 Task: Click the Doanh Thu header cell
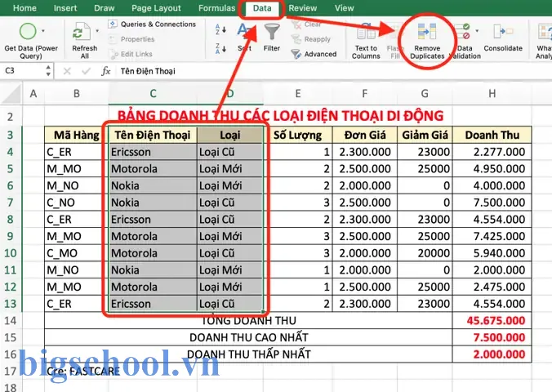pyautogui.click(x=492, y=135)
